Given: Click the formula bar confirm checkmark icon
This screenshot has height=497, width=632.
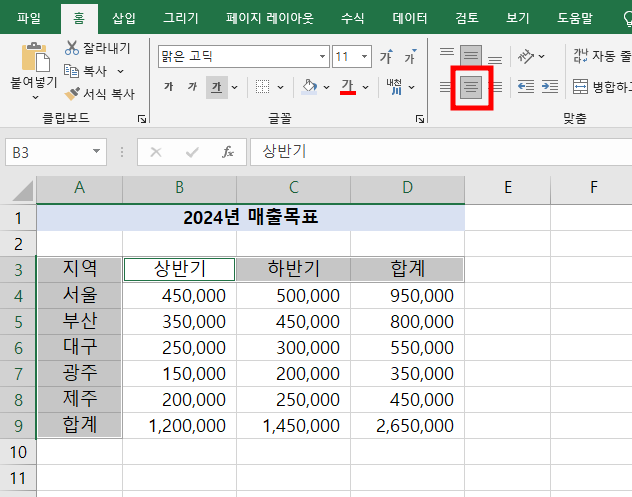Looking at the screenshot, I should pyautogui.click(x=192, y=152).
